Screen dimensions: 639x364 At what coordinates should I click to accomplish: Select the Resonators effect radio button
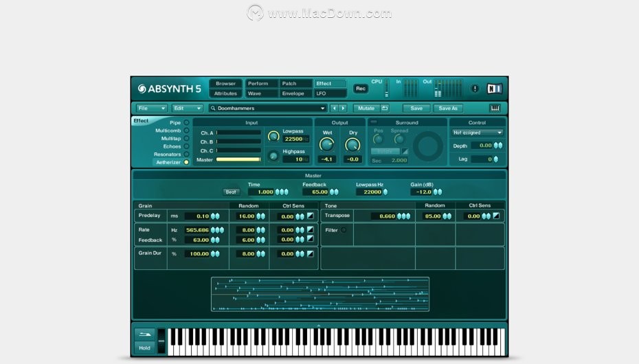point(186,155)
